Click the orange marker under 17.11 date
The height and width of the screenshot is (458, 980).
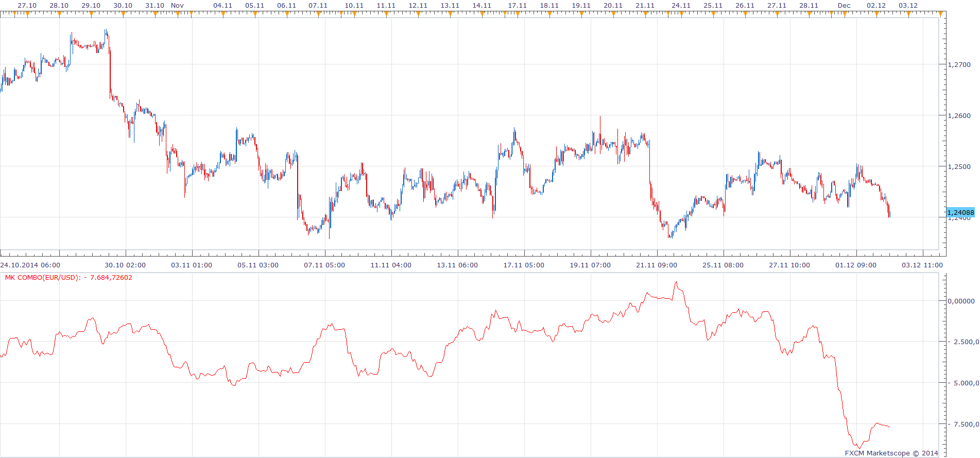(518, 14)
